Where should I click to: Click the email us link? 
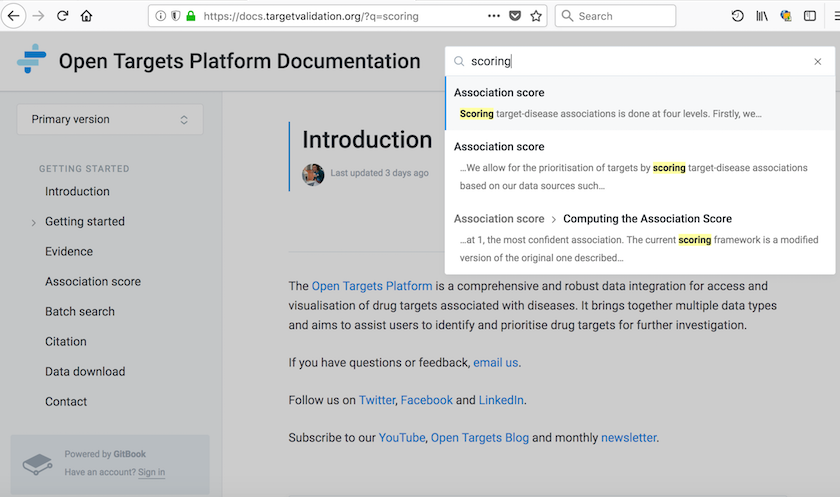point(496,363)
